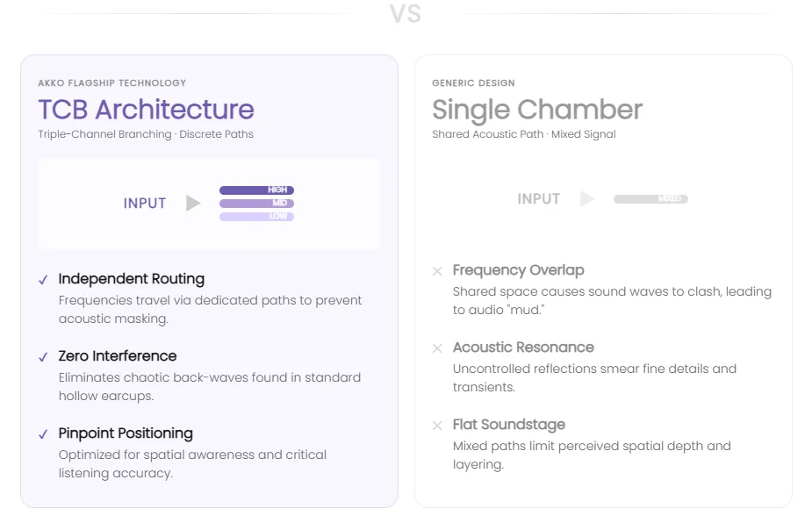Click the X icon next to Acoustic Resonance
Viewport: 812px width, 523px height.
click(x=437, y=348)
